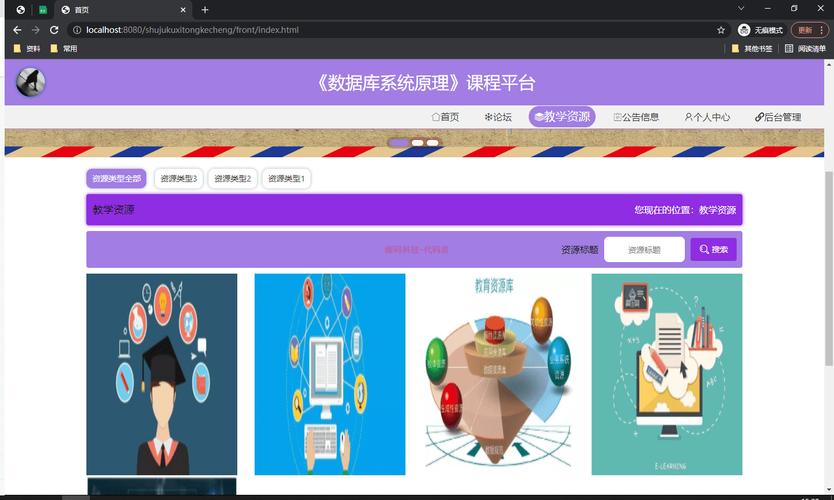Open 后台管理 backend management link
This screenshot has width=834, height=500.
coord(778,117)
